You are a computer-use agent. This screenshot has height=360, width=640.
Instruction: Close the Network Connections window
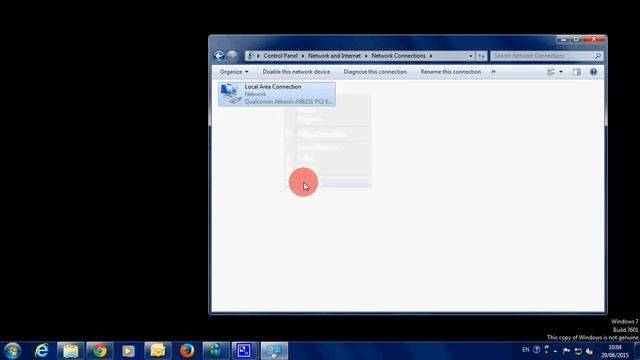point(593,40)
